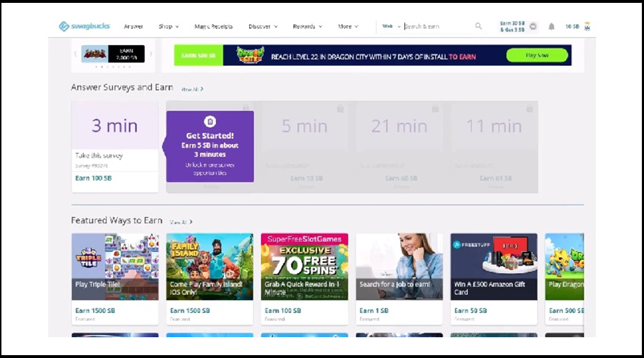Open the profile avatar icon

coord(587,26)
